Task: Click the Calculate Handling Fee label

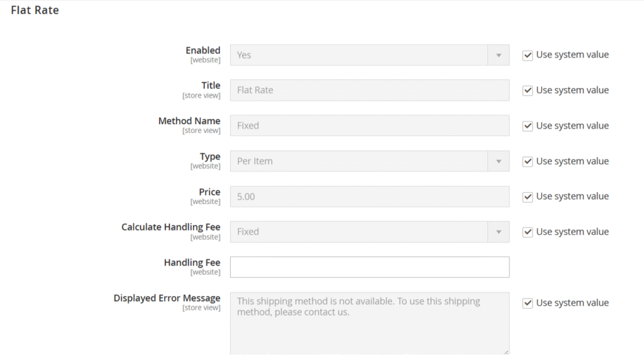Action: click(x=170, y=227)
